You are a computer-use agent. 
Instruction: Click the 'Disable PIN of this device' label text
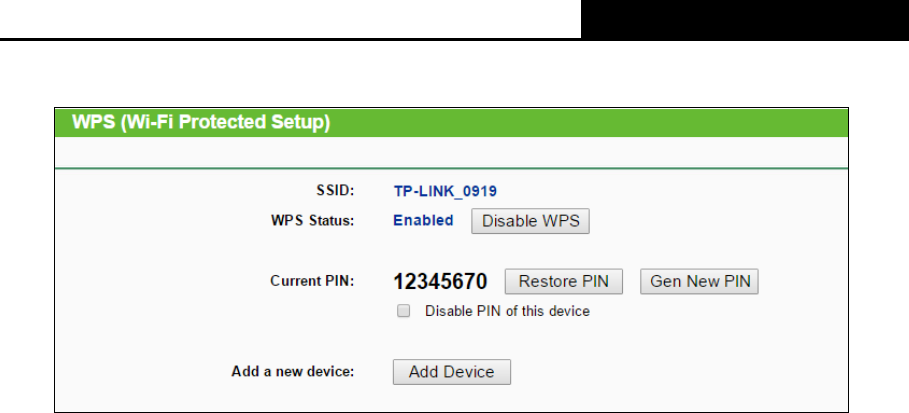click(507, 311)
